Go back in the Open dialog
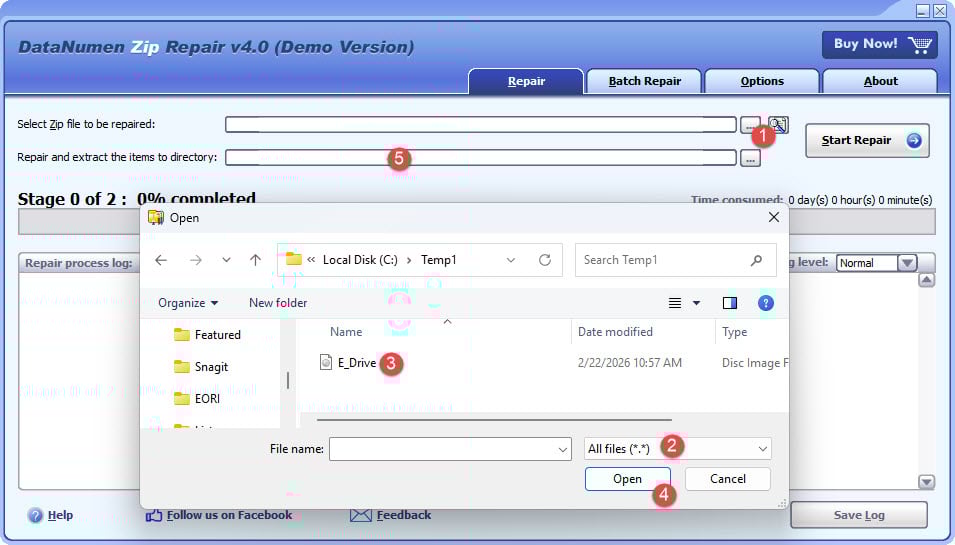 [161, 260]
